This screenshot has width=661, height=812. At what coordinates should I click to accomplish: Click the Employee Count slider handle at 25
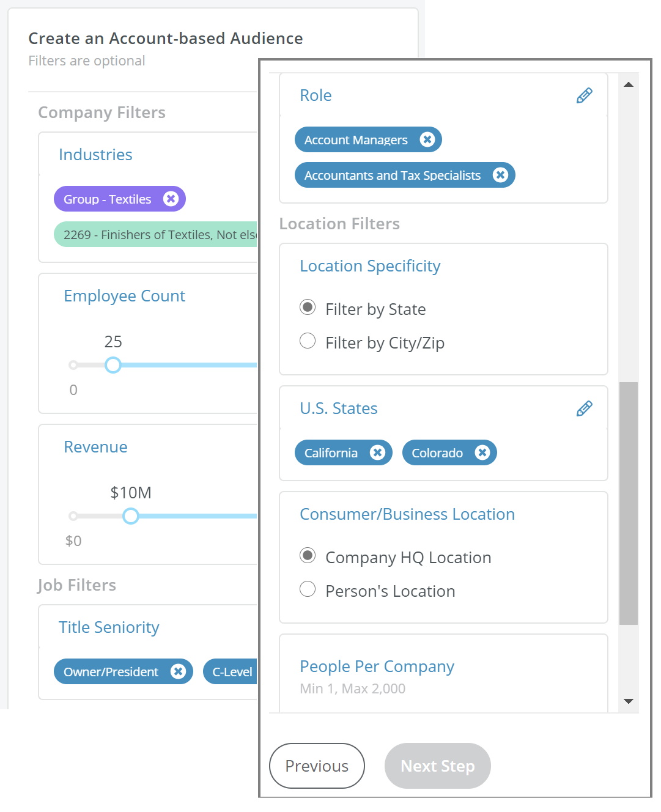113,365
